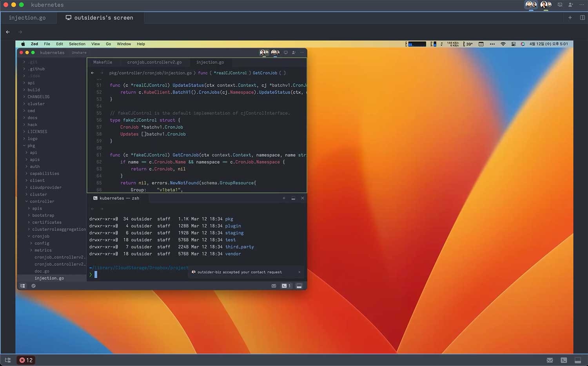This screenshot has width=588, height=366.
Task: Switch to the outer injection.go tab
Action: (27, 18)
